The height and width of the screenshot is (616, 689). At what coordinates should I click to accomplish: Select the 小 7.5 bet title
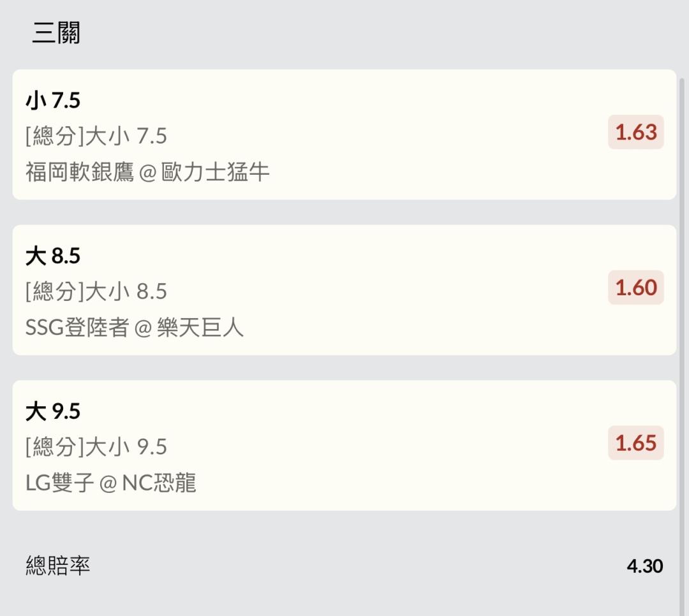coord(53,100)
